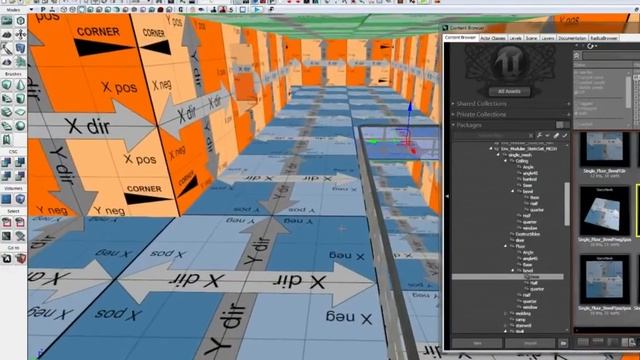Click the package tree vertical scrollbar
The width and height of the screenshot is (640, 360).
coord(567,204)
